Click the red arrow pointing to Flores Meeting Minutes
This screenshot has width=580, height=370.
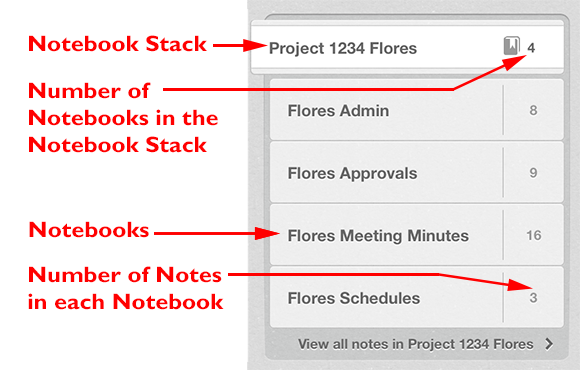point(217,233)
